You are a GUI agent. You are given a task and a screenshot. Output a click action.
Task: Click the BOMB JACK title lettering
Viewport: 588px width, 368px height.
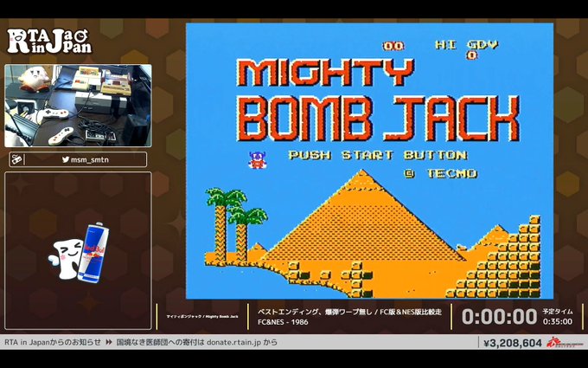(379, 119)
